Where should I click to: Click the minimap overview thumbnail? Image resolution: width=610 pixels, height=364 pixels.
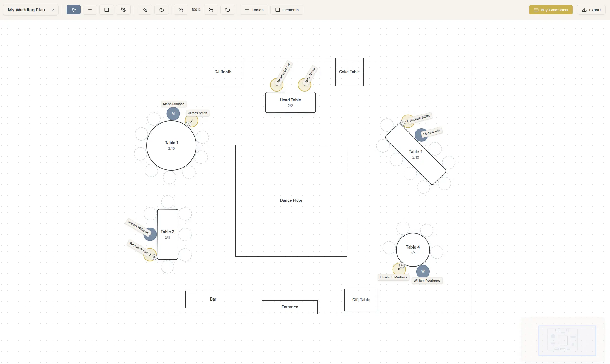coord(562,340)
